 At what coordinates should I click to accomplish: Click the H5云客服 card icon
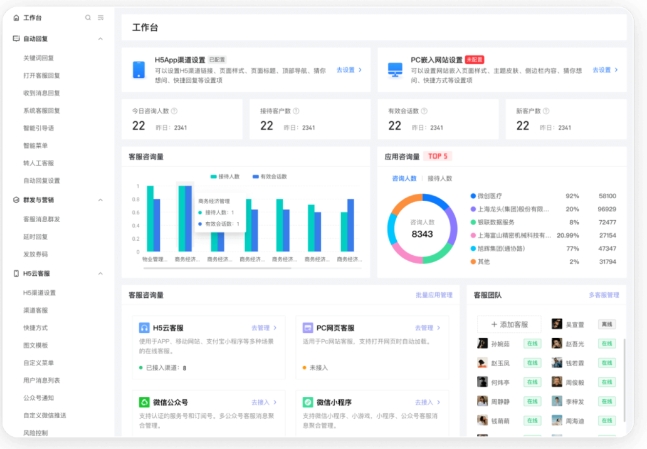[x=143, y=327]
